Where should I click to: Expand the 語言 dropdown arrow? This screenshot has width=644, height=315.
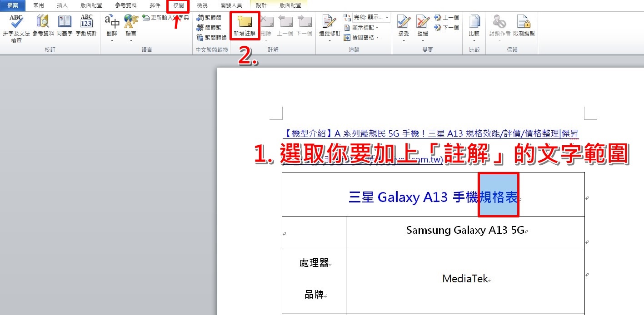tap(131, 41)
